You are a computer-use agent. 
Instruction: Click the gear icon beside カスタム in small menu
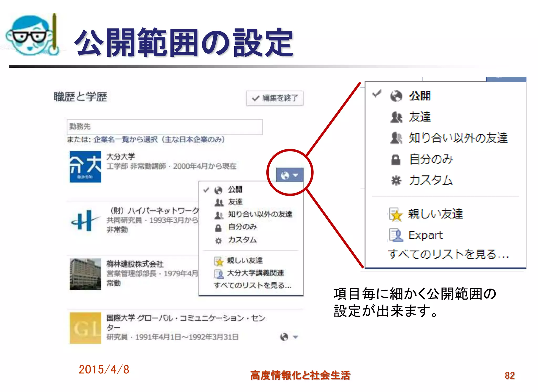[219, 241]
